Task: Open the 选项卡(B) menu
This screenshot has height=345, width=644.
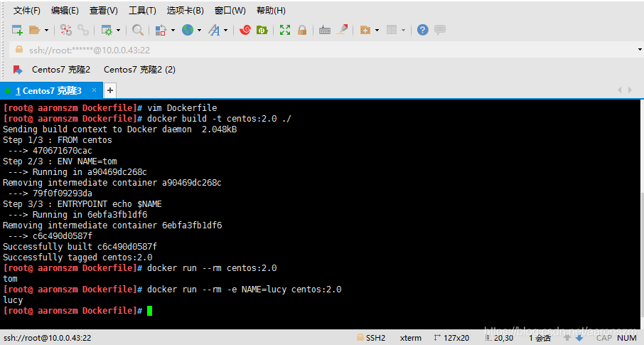Action: (186, 11)
